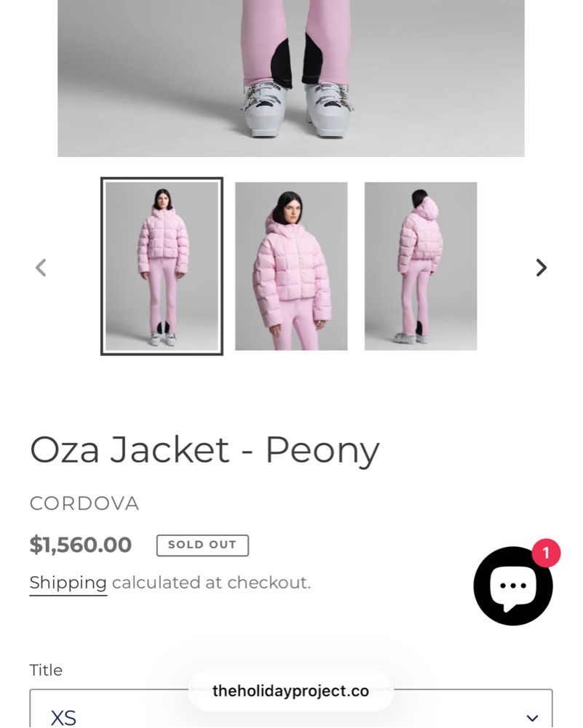The height and width of the screenshot is (728, 583).
Task: Select the front-view full-length thumbnail
Action: coord(162,266)
